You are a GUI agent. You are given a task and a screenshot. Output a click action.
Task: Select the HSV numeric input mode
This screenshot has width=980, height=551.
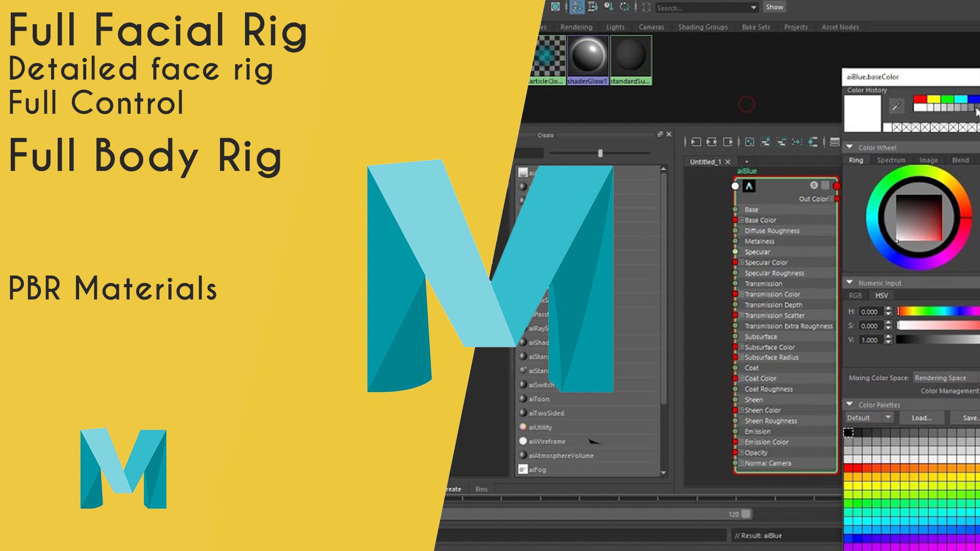pyautogui.click(x=881, y=295)
